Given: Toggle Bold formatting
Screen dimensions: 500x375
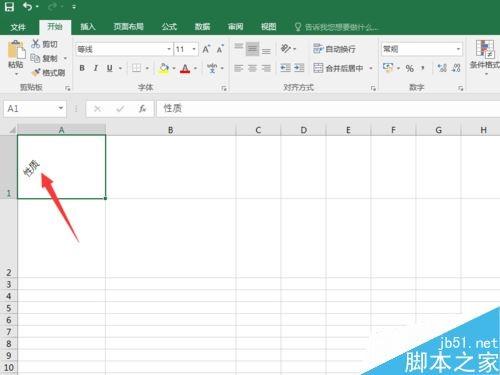Looking at the screenshot, I should (x=82, y=68).
